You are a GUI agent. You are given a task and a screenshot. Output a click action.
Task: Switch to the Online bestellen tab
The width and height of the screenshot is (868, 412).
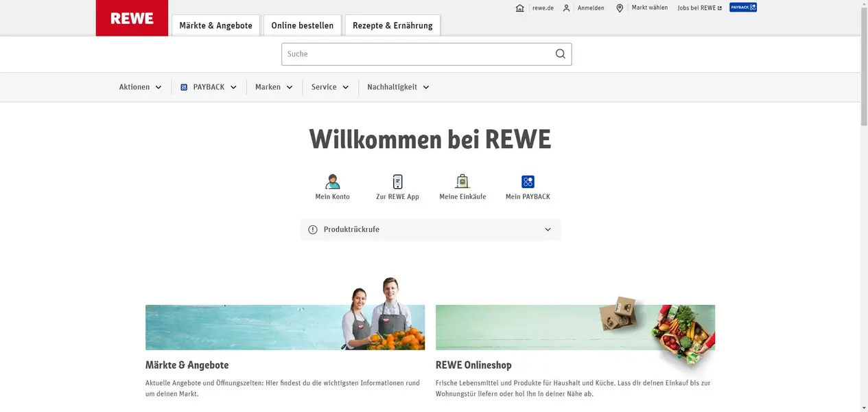click(x=303, y=25)
